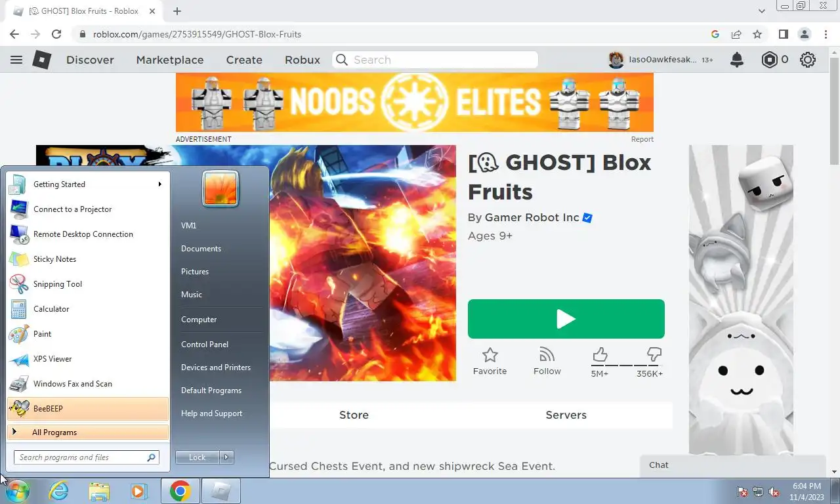Screen dimensions: 840x504
Task: Bookmark this page with the star icon
Action: tap(757, 34)
